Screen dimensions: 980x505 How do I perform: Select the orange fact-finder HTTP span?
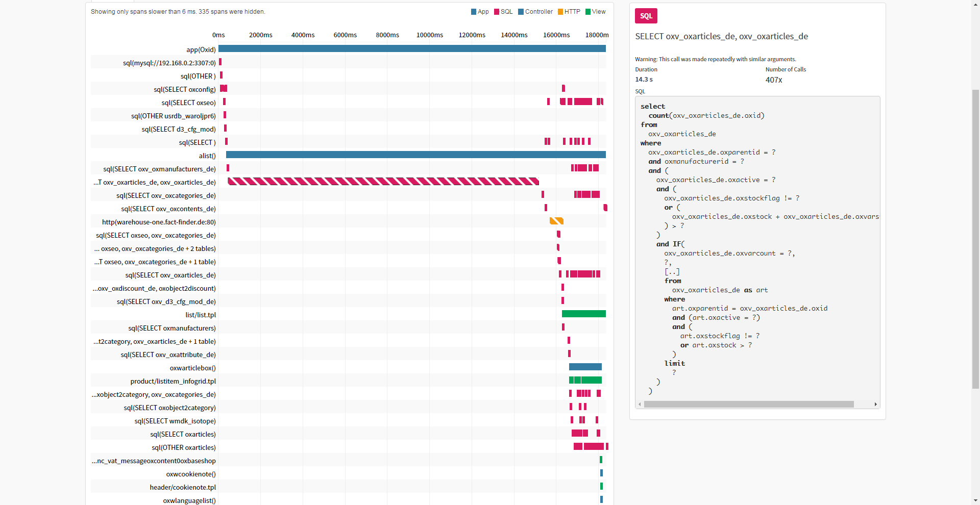pos(556,221)
